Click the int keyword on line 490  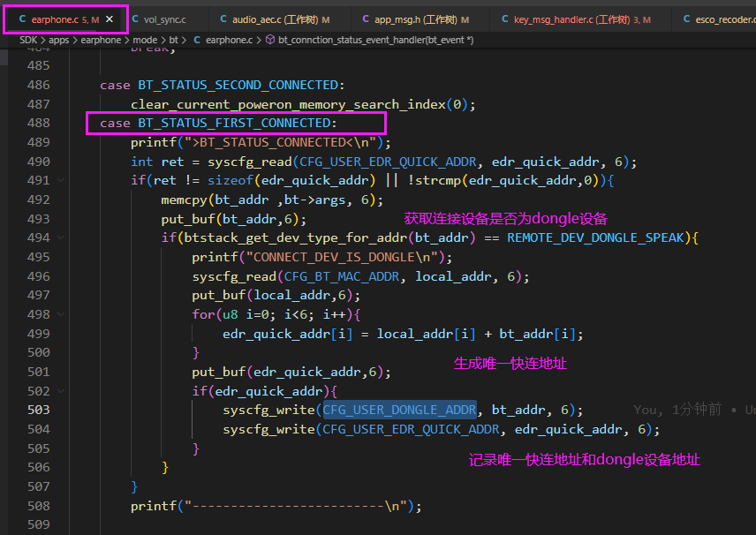tap(141, 162)
